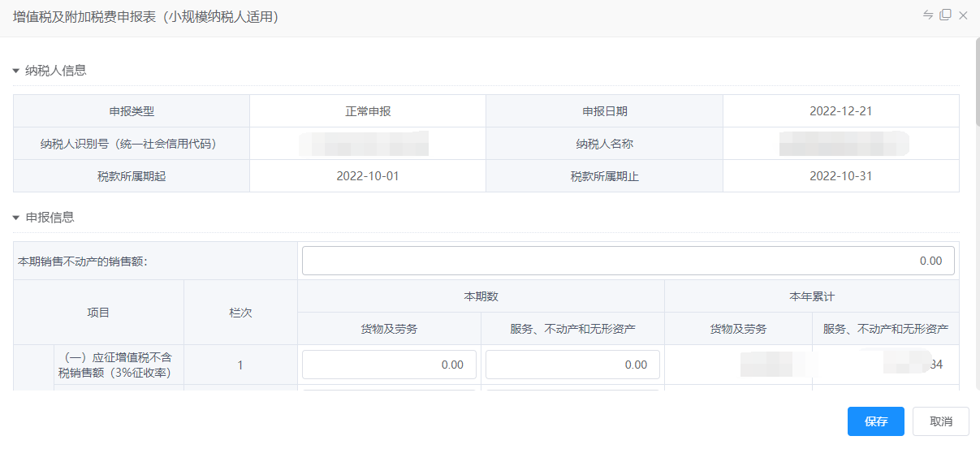Click the overlapping squares restore-window icon

(x=945, y=15)
